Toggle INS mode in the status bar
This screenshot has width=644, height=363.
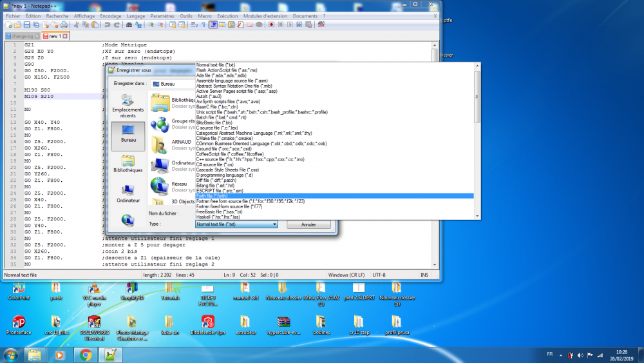click(424, 275)
